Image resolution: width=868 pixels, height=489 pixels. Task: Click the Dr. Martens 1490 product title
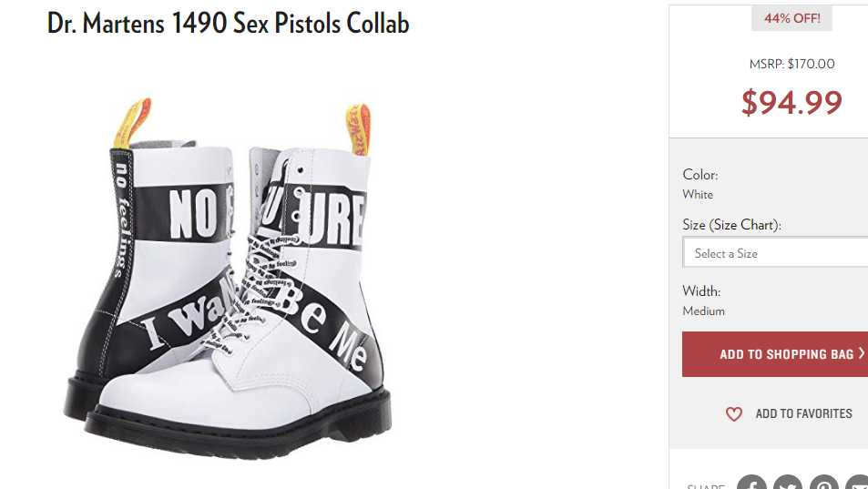(228, 24)
